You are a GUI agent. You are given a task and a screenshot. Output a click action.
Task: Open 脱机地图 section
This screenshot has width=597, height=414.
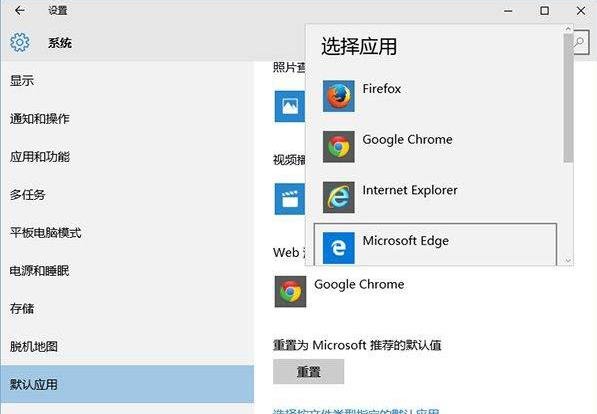pyautogui.click(x=127, y=347)
